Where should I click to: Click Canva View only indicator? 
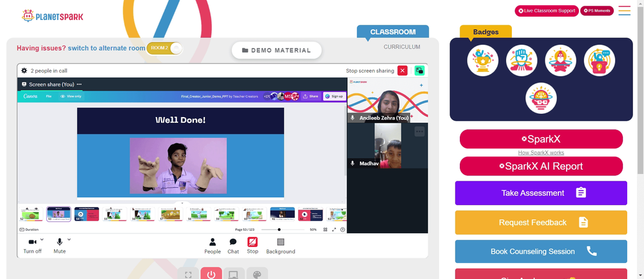pyautogui.click(x=71, y=96)
